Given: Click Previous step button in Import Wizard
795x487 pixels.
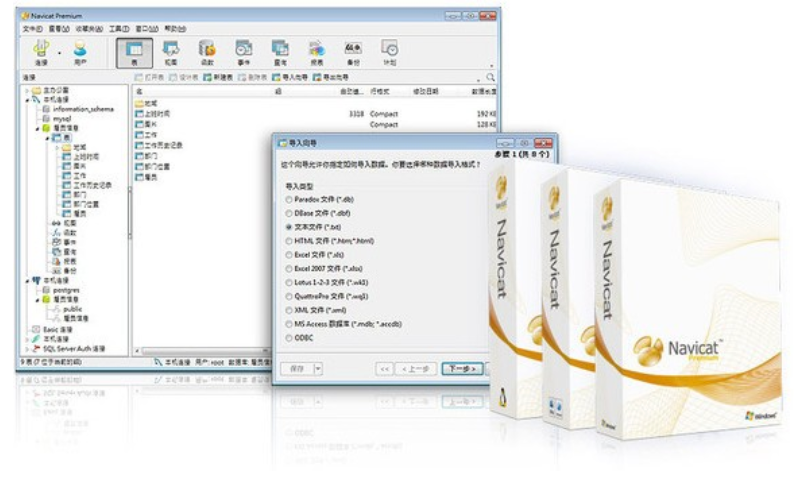Looking at the screenshot, I should [416, 369].
